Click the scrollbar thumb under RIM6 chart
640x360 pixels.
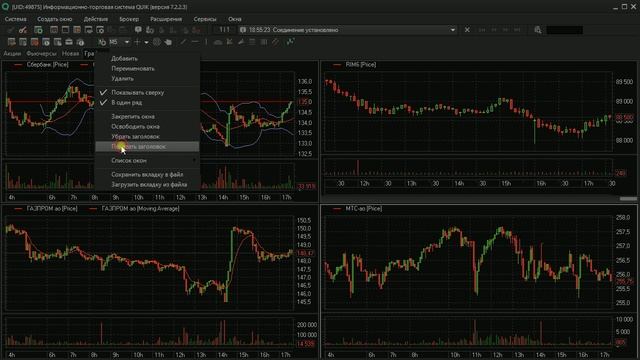click(628, 199)
